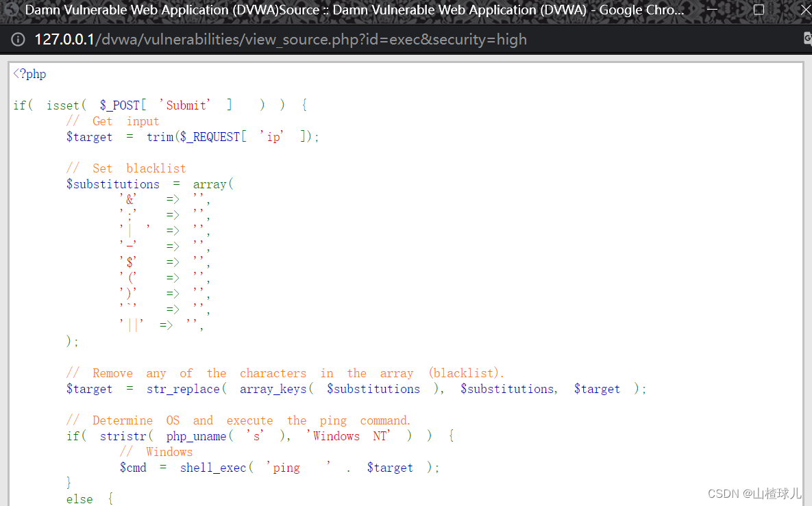The width and height of the screenshot is (812, 506).
Task: Click the backtick blacklist entry row
Action: tap(164, 309)
